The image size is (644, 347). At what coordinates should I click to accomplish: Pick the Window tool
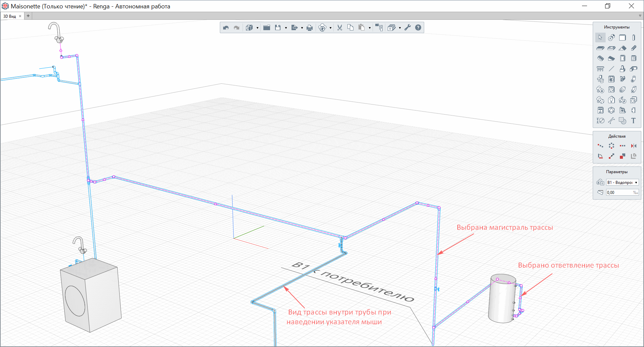click(634, 58)
